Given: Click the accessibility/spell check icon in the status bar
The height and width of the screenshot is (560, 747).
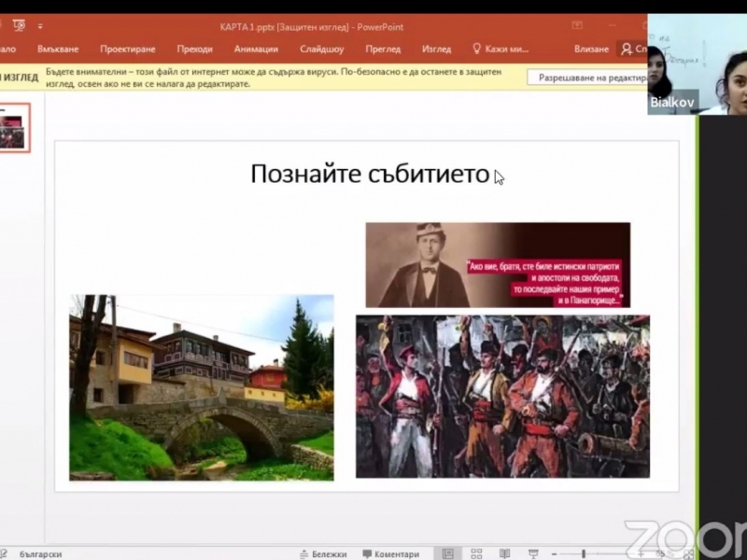Looking at the screenshot, I should [x=3, y=553].
